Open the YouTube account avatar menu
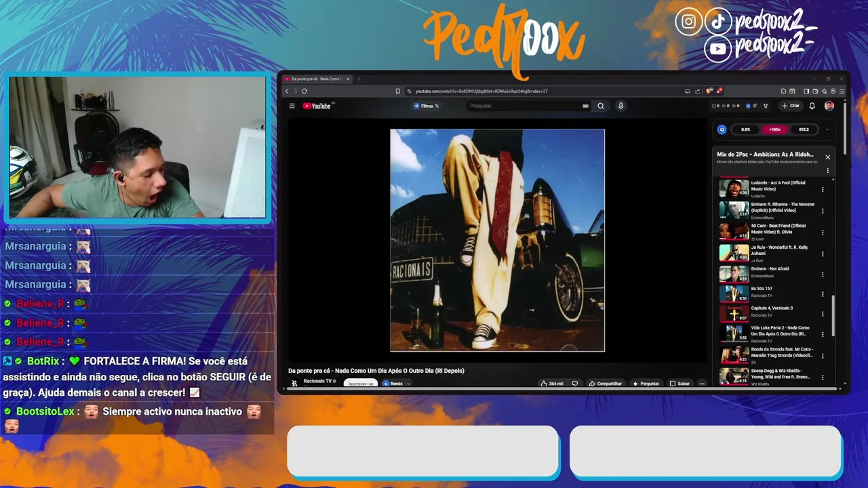The width and height of the screenshot is (868, 488). click(x=829, y=106)
